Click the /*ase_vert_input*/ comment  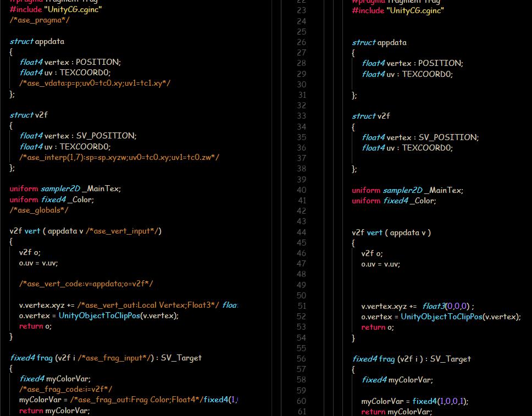click(122, 231)
